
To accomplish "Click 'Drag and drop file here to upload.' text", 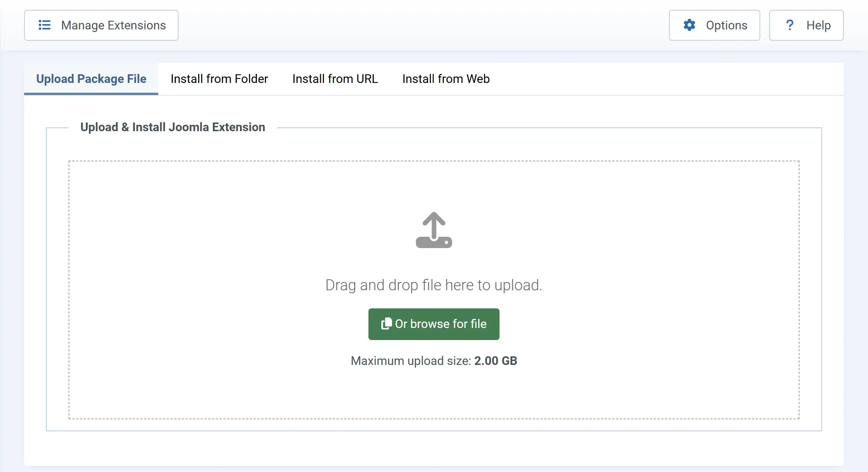I will 434,285.
